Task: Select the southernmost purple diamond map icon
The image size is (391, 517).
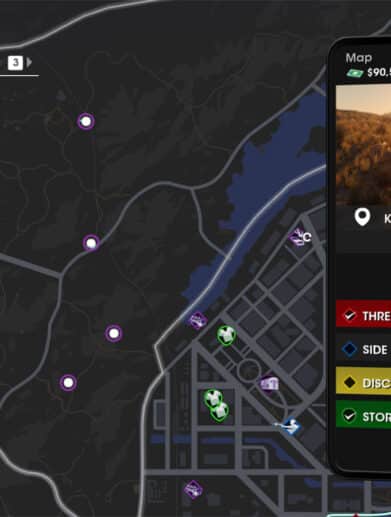Action: click(x=193, y=489)
